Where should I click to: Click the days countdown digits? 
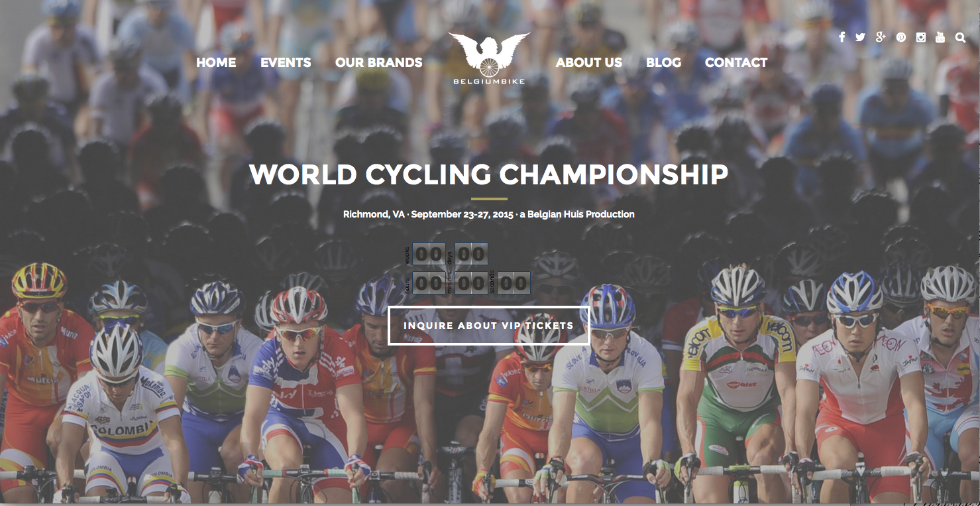[x=471, y=254]
